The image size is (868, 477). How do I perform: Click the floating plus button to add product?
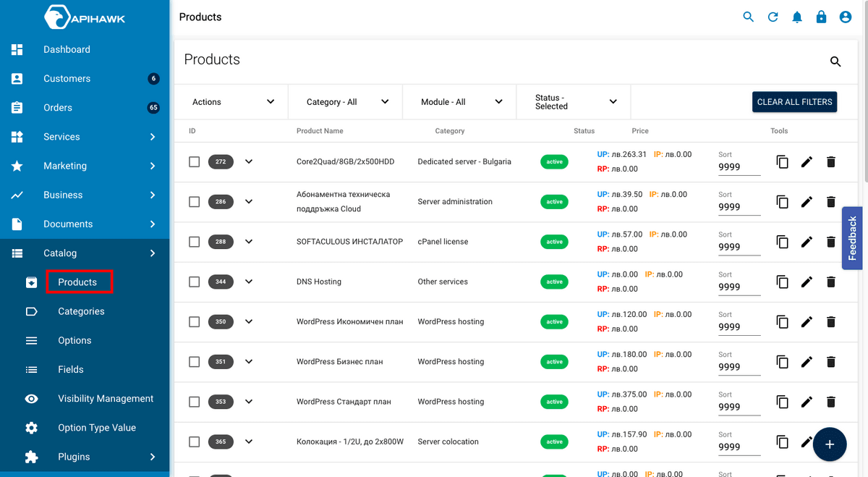(830, 444)
